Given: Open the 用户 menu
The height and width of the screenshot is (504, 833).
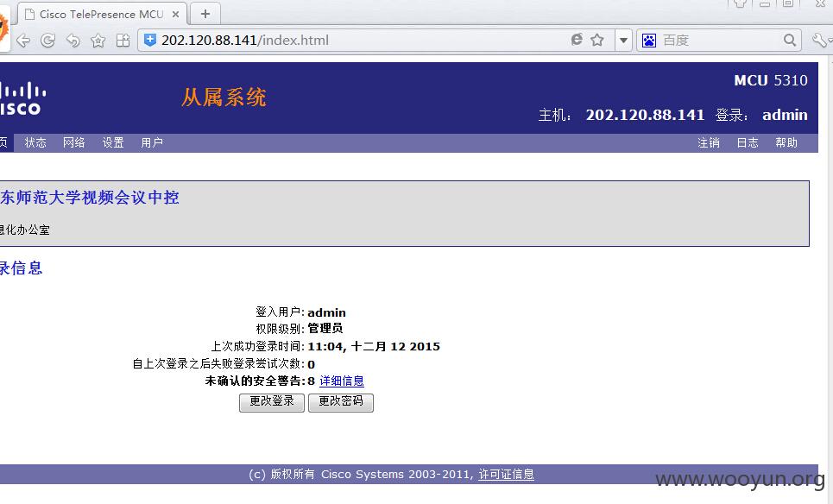Looking at the screenshot, I should coord(152,143).
